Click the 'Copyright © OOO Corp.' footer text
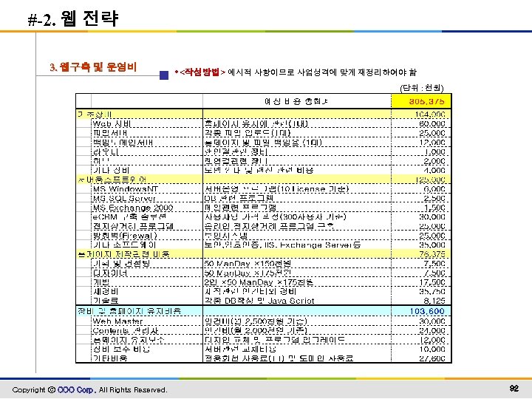Screen dimensions: 532x399 (x=54, y=390)
